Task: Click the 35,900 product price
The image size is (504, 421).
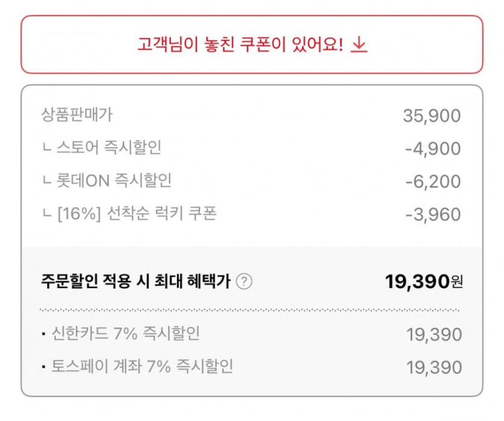Action: click(x=432, y=116)
